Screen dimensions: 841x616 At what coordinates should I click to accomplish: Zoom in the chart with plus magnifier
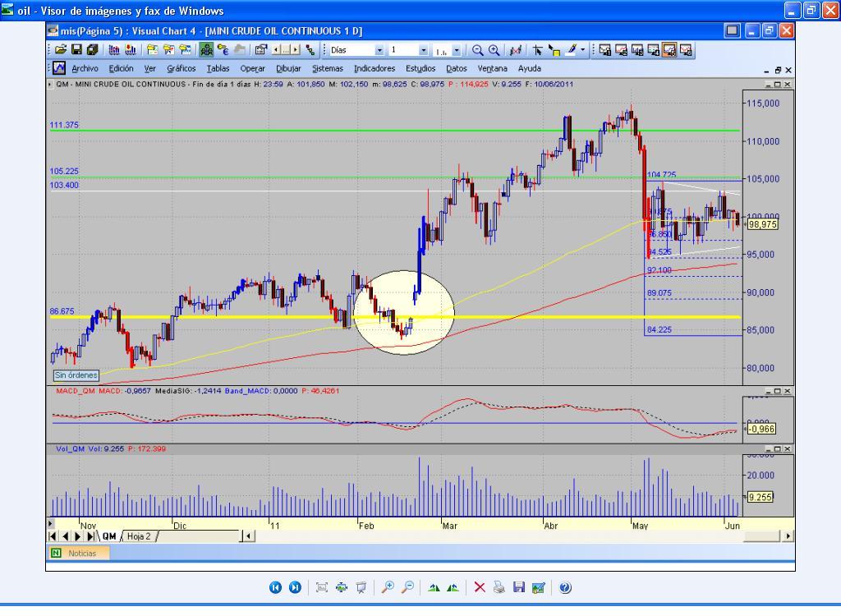pos(494,50)
